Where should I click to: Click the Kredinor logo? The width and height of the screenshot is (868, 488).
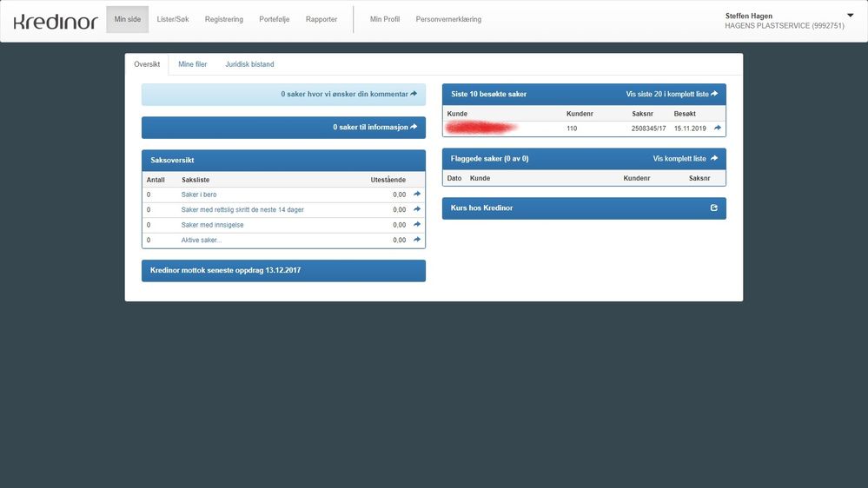(56, 21)
